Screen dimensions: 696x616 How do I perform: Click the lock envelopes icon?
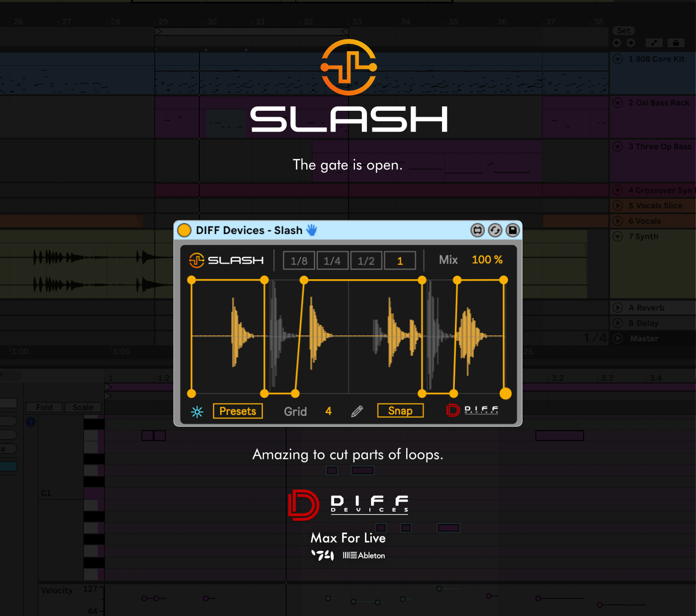click(676, 43)
